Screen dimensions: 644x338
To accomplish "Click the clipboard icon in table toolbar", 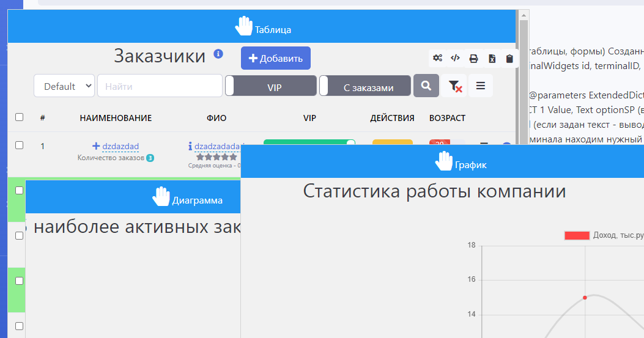I will (509, 59).
